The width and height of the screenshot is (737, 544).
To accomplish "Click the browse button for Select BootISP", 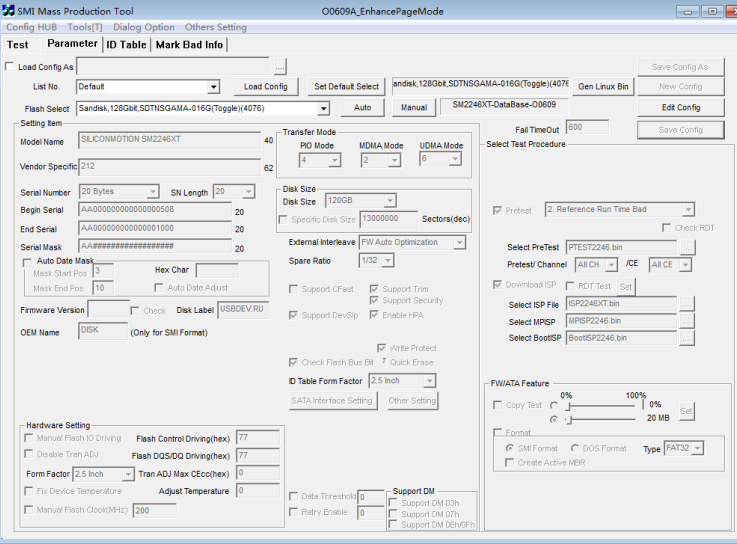I will point(687,339).
